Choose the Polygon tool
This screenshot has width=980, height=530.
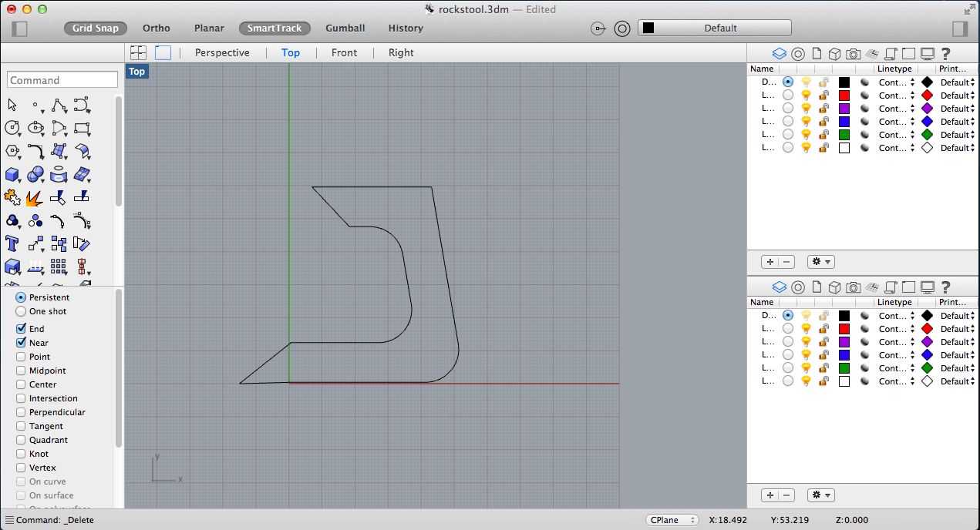pos(12,151)
